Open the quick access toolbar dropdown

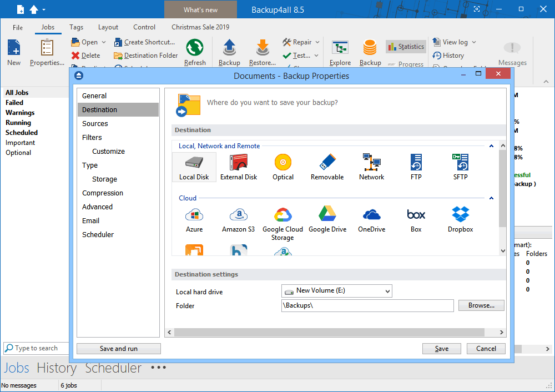tap(44, 10)
